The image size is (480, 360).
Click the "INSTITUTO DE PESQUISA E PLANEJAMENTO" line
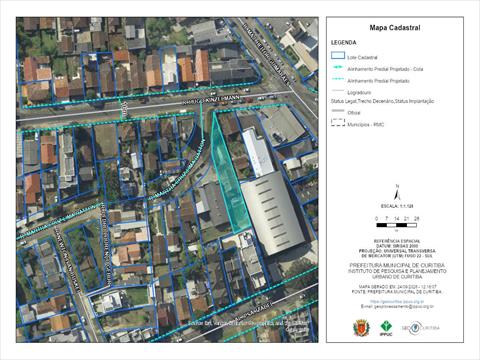point(397,271)
